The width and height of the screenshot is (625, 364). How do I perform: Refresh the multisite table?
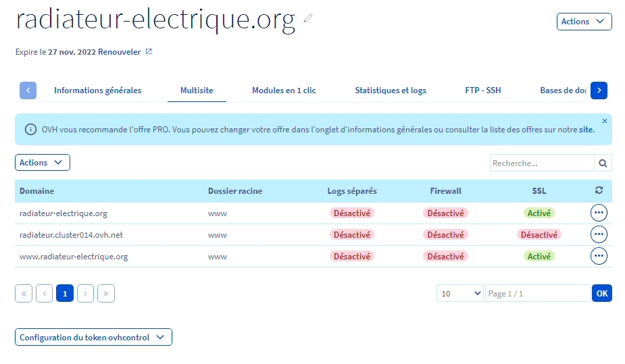pyautogui.click(x=599, y=190)
